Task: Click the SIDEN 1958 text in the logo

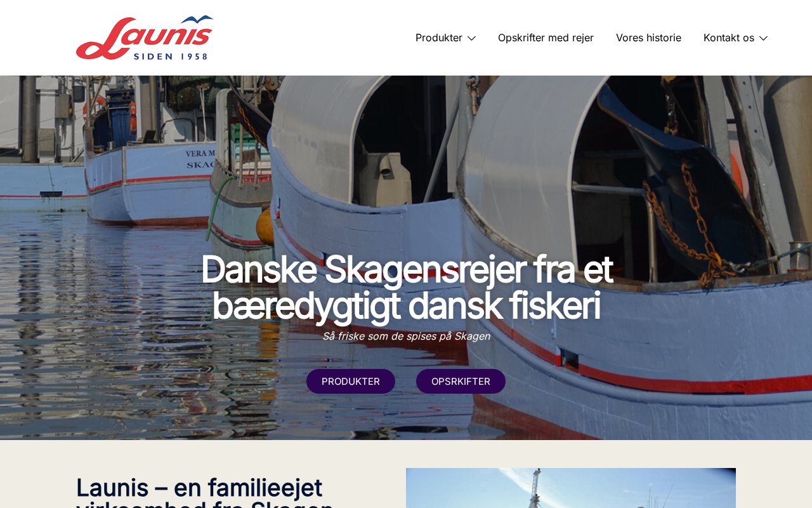Action: (x=170, y=56)
